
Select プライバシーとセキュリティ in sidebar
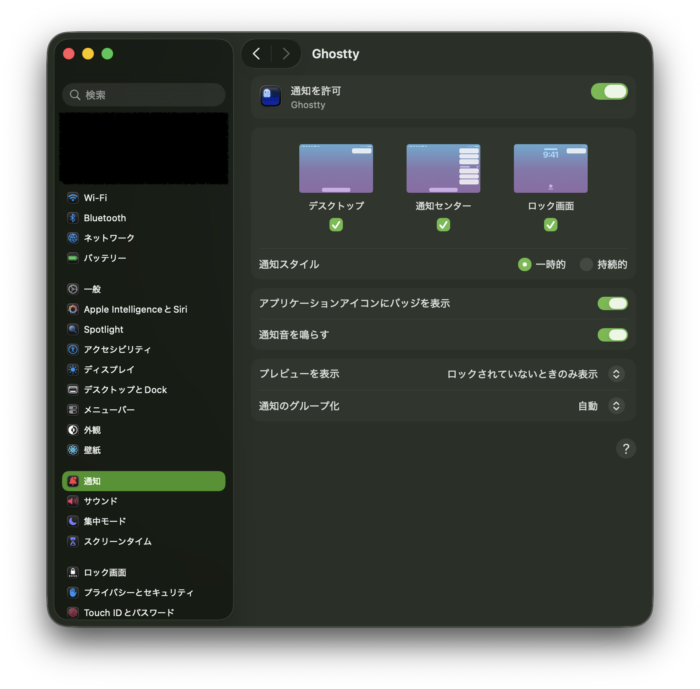(138, 592)
